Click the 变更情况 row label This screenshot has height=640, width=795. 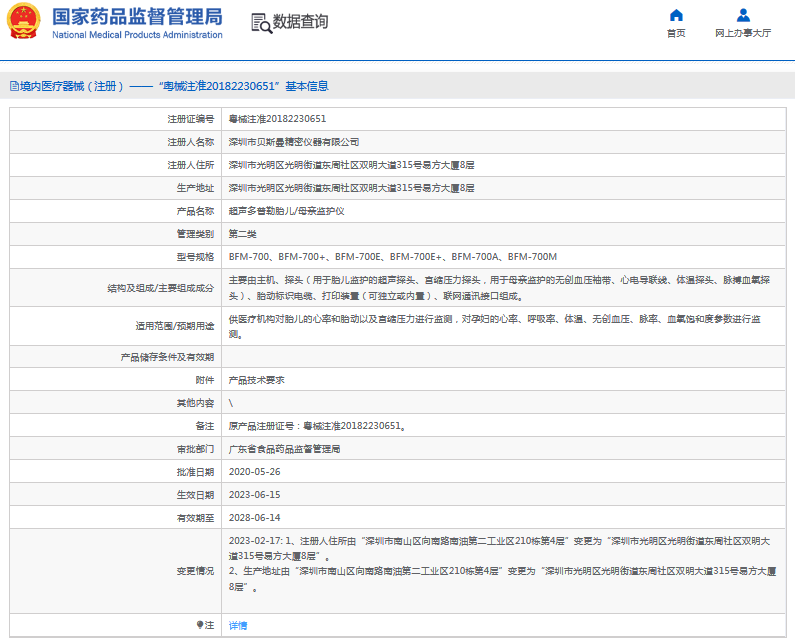coord(195,571)
